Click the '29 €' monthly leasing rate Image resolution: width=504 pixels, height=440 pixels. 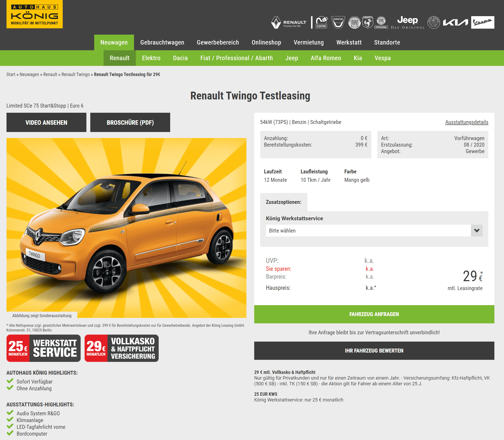473,276
